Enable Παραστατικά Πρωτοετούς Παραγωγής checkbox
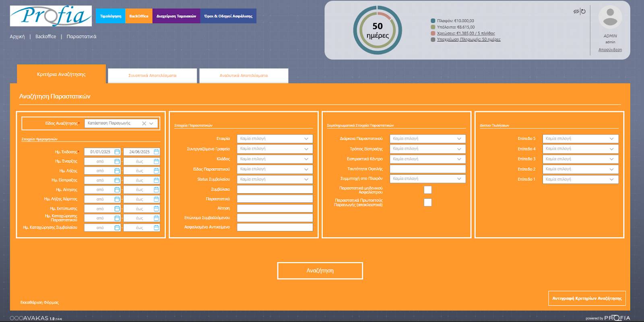 427,202
